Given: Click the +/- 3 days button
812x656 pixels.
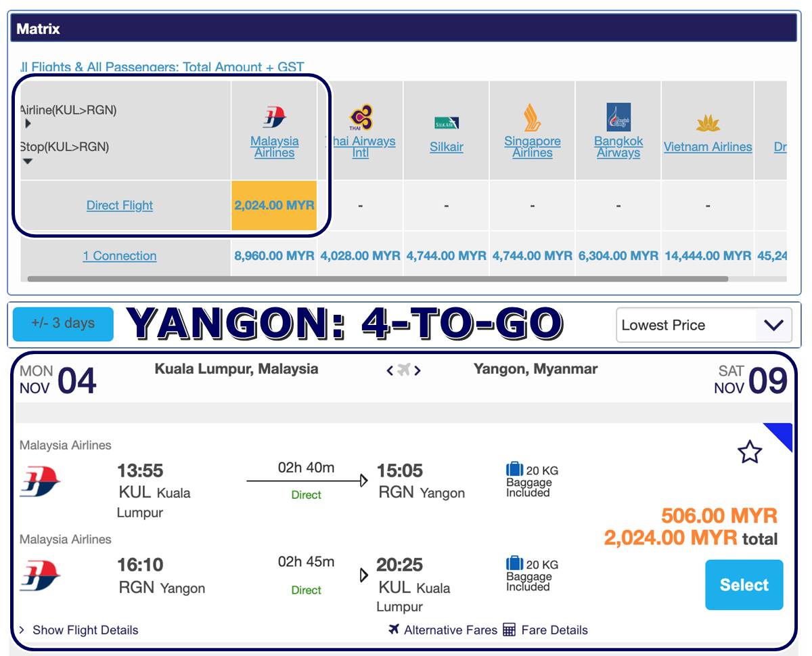Looking at the screenshot, I should (63, 323).
